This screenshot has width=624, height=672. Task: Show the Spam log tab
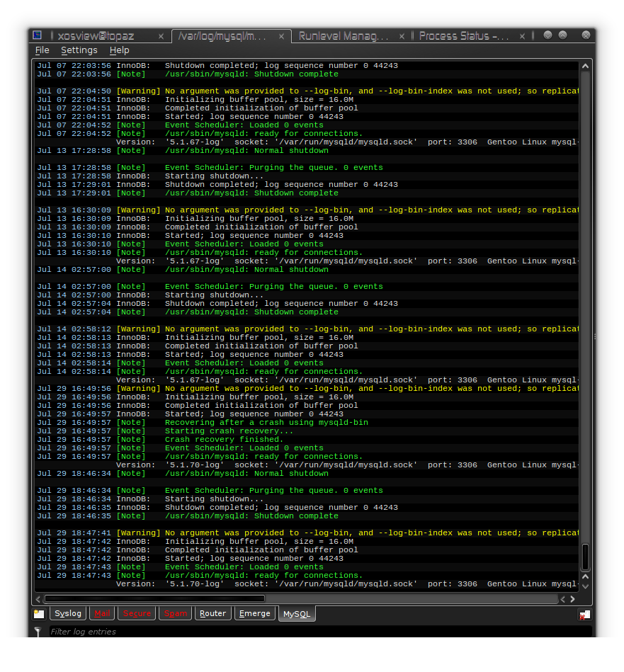[175, 613]
